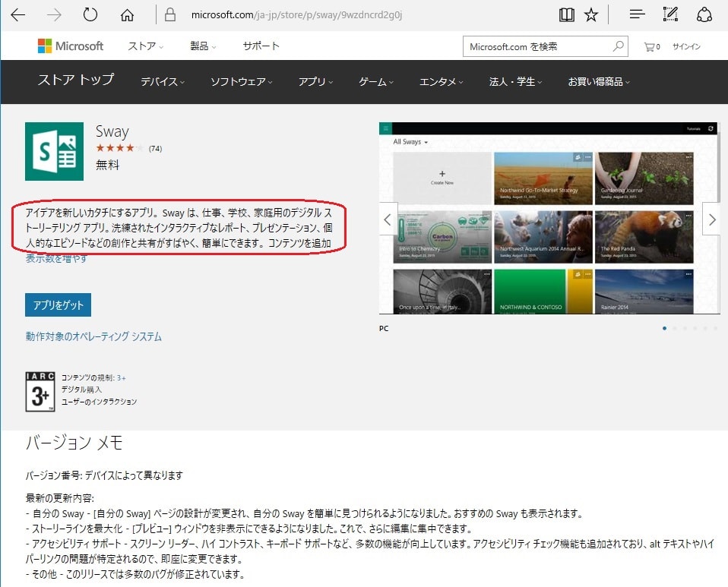Click Northwest Aquarium 2014 Annual thumbnail
The width and height of the screenshot is (728, 587).
coord(543,237)
